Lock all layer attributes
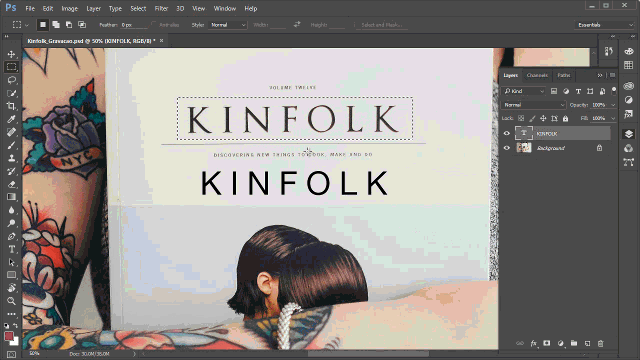The width and height of the screenshot is (640, 360). pyautogui.click(x=565, y=118)
